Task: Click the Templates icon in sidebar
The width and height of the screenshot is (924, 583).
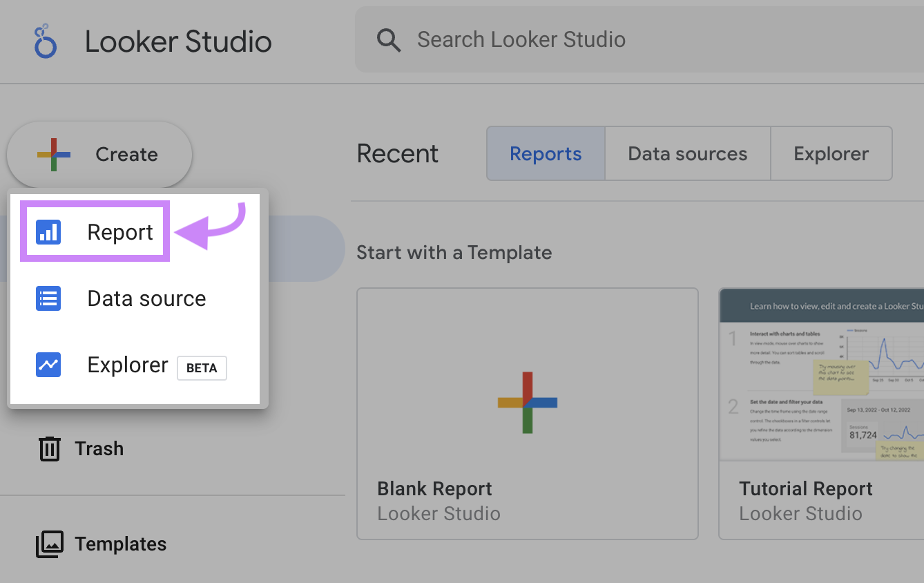Action: tap(49, 544)
